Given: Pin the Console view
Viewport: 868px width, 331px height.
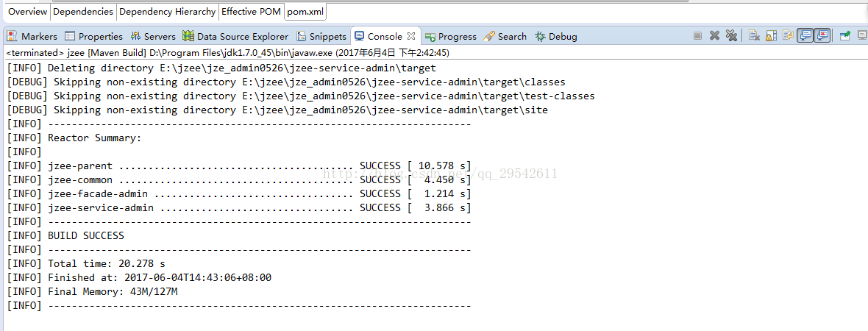Looking at the screenshot, I should (x=844, y=36).
